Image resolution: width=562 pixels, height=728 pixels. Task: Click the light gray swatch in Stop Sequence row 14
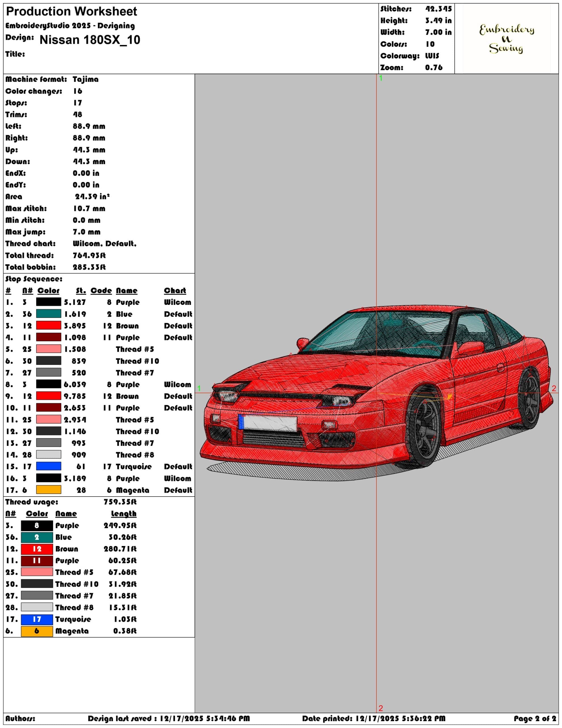49,455
